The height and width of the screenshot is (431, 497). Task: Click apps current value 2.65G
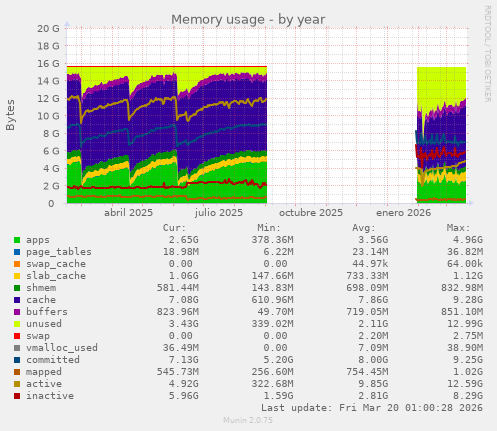[183, 240]
